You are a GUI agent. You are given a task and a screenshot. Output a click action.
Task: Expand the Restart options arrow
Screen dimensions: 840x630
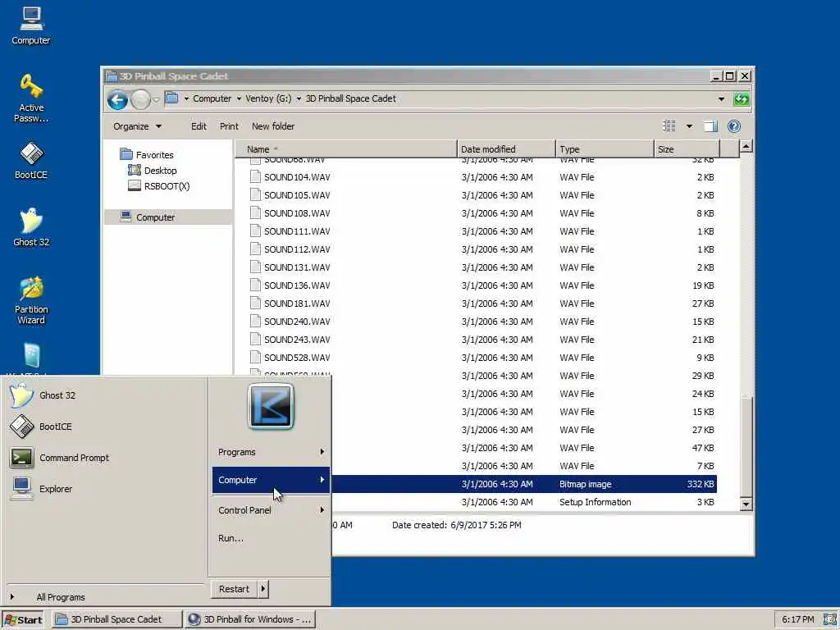click(262, 589)
